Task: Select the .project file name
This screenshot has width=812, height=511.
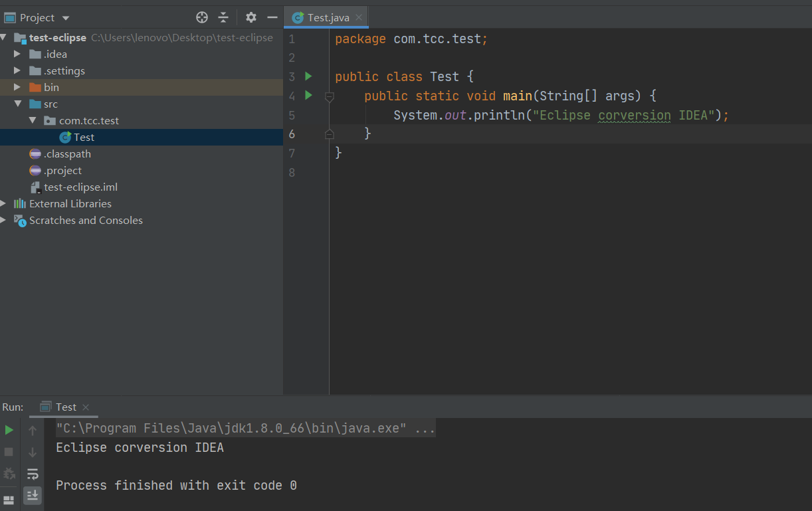Action: pyautogui.click(x=63, y=170)
